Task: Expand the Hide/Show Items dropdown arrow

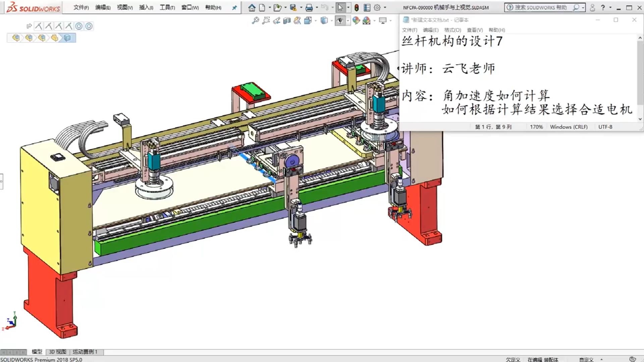Action: coord(348,20)
